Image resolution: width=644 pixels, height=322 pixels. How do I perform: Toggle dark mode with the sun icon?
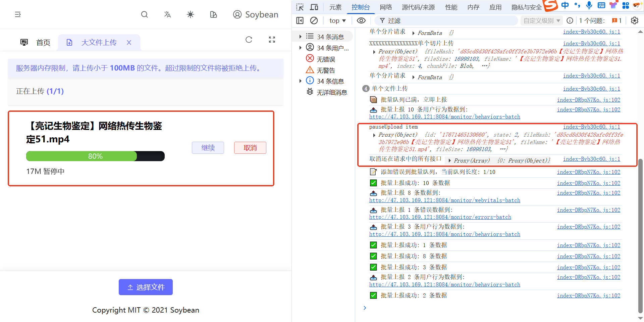tap(190, 14)
